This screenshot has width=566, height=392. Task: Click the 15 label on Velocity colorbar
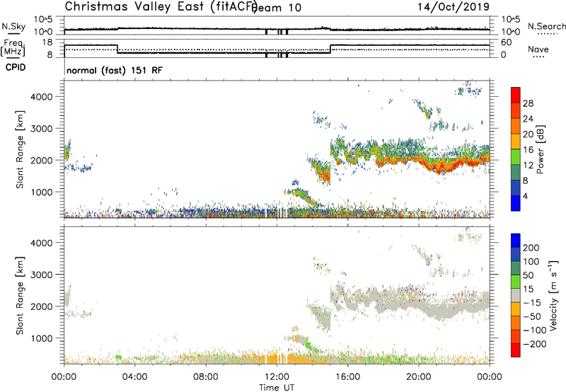[x=528, y=289]
